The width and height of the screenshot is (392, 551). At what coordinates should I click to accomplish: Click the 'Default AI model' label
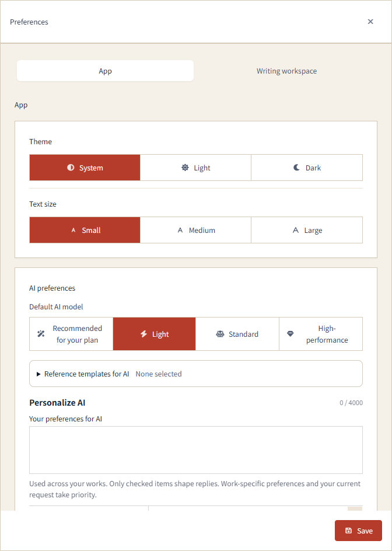56,307
